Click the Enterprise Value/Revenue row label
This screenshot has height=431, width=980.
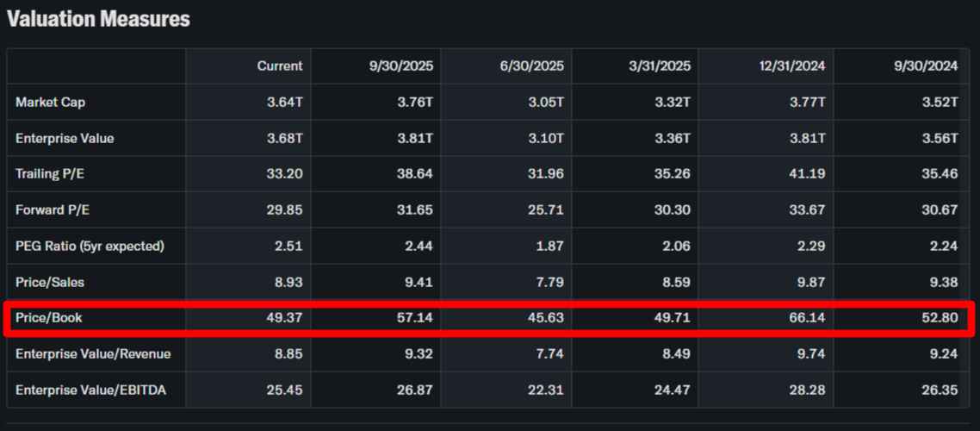coord(93,354)
